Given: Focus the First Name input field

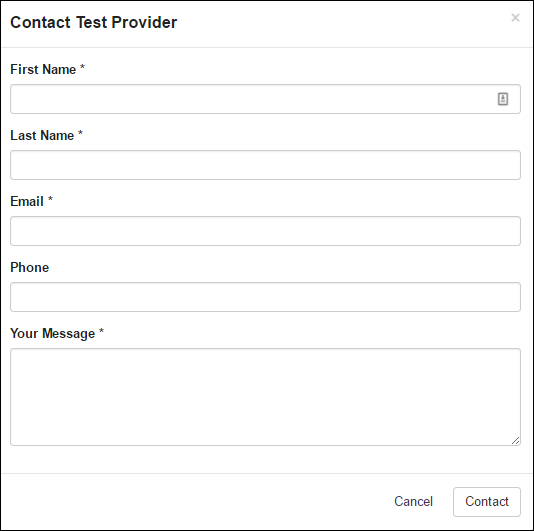Looking at the screenshot, I should click(x=265, y=99).
